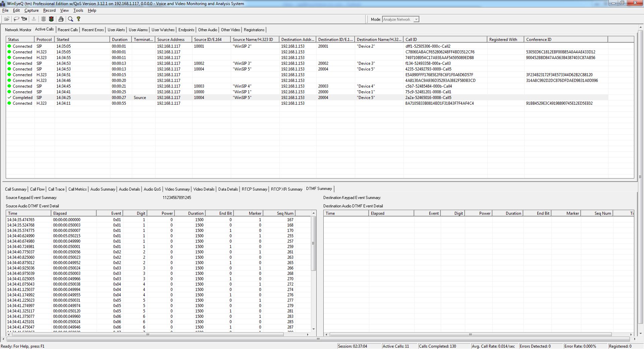Click the up arrow of the source DTMF scrollbar

click(x=314, y=213)
